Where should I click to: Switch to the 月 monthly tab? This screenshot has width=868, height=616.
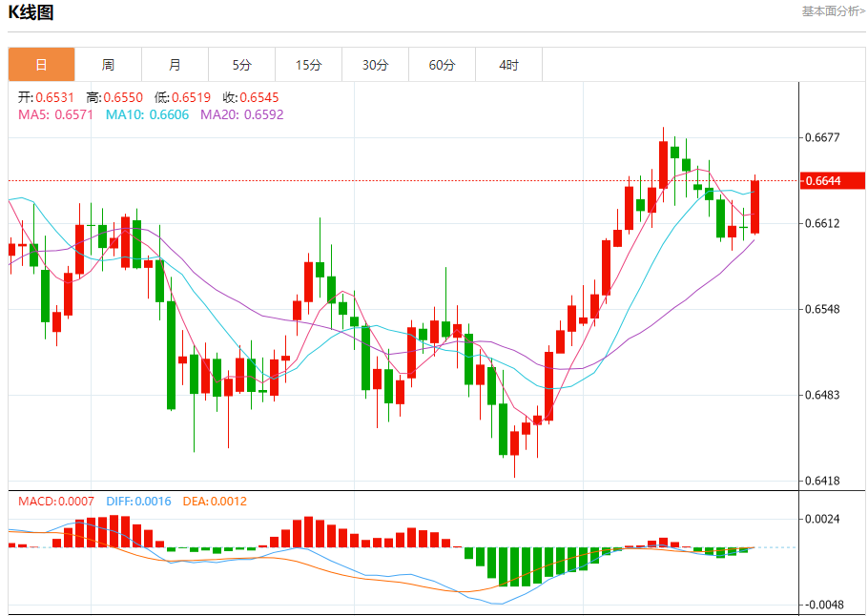pos(175,65)
